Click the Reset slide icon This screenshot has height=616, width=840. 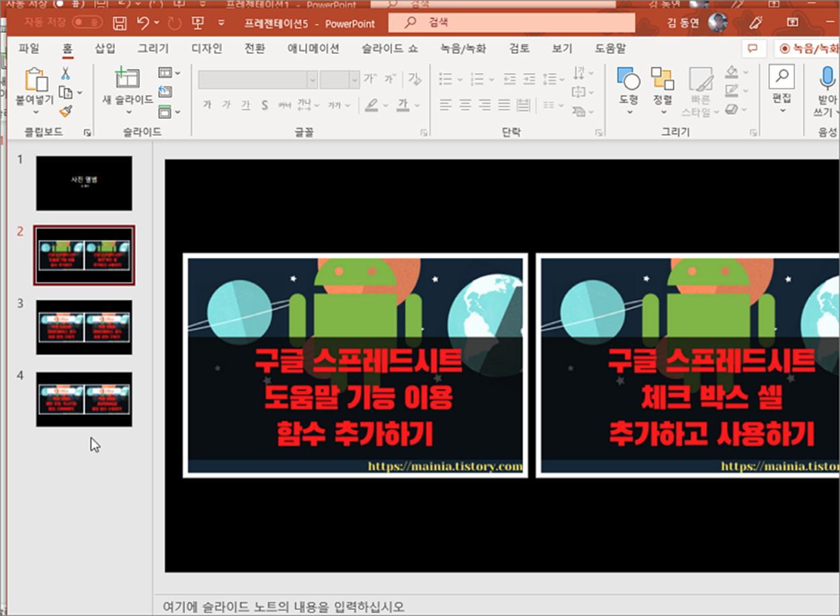click(x=165, y=92)
